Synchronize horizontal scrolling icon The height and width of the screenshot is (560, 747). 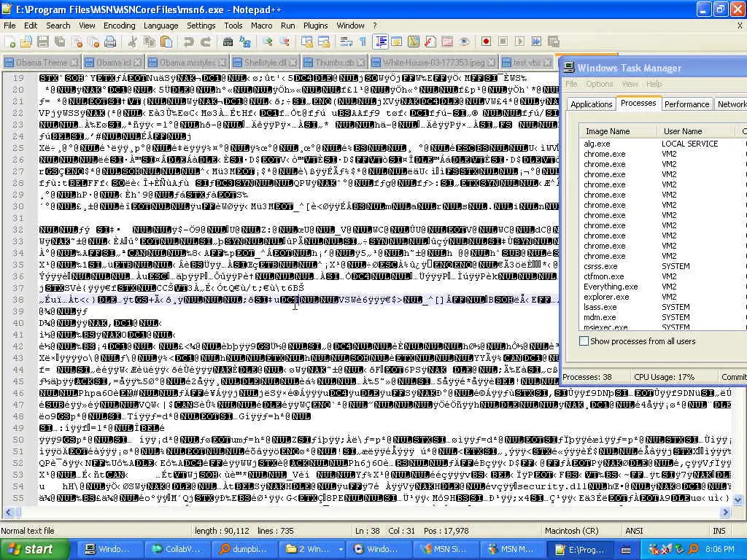[323, 42]
